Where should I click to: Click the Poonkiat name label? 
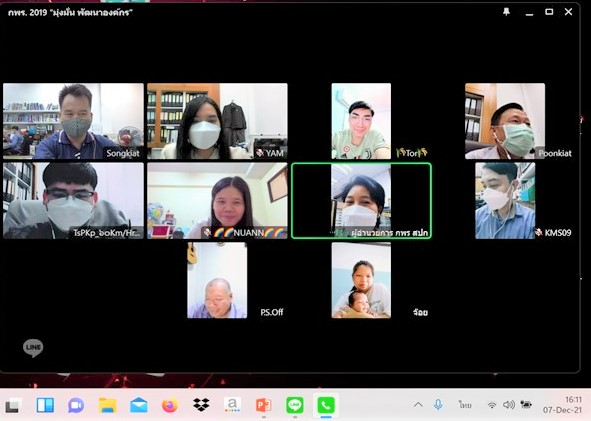click(x=555, y=153)
